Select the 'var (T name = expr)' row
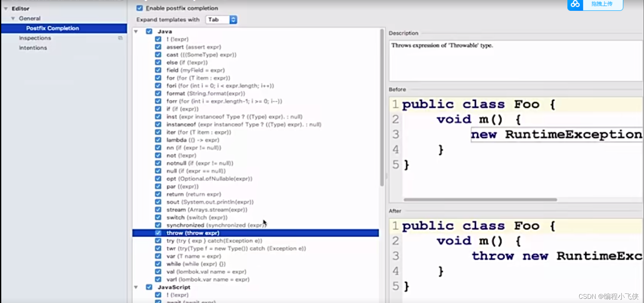The width and height of the screenshot is (644, 303). (x=256, y=256)
